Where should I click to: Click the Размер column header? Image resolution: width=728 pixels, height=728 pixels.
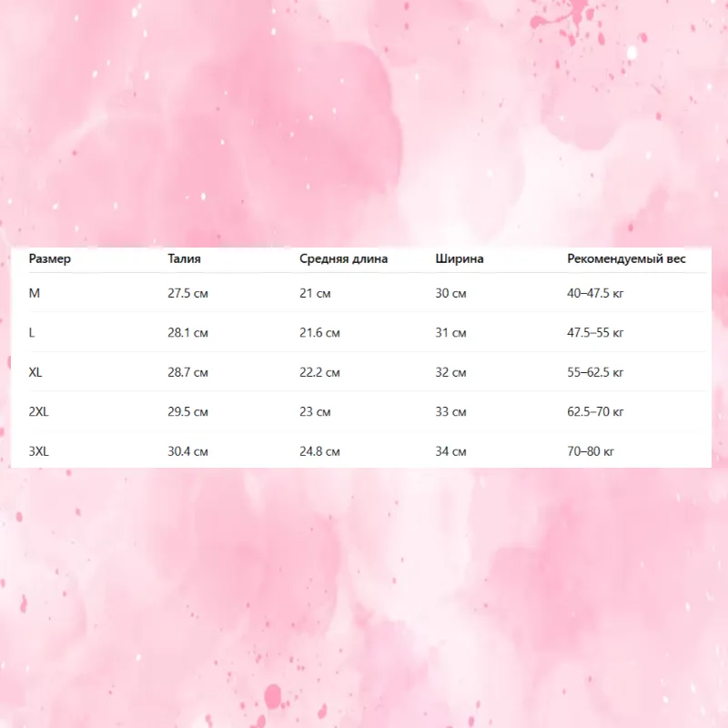[x=50, y=258]
